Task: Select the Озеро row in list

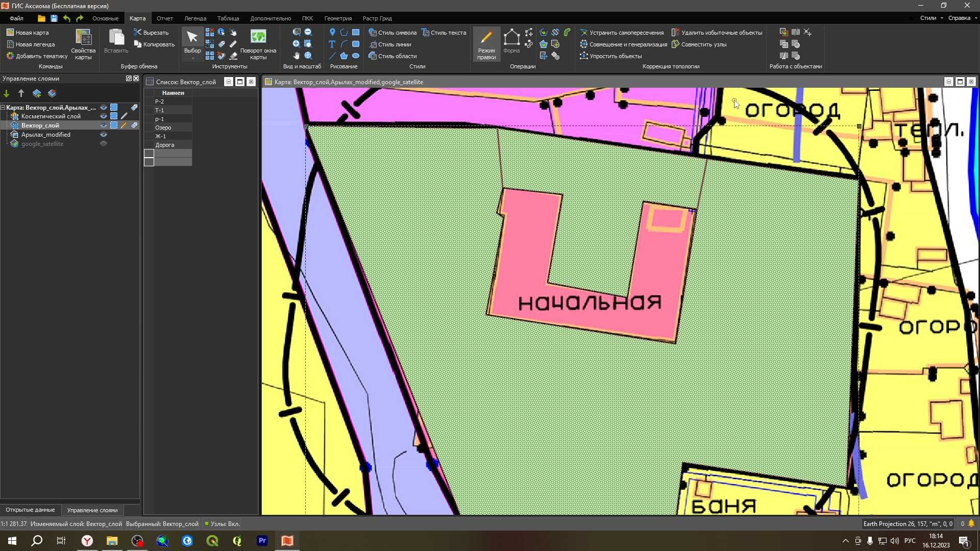Action: tap(163, 128)
